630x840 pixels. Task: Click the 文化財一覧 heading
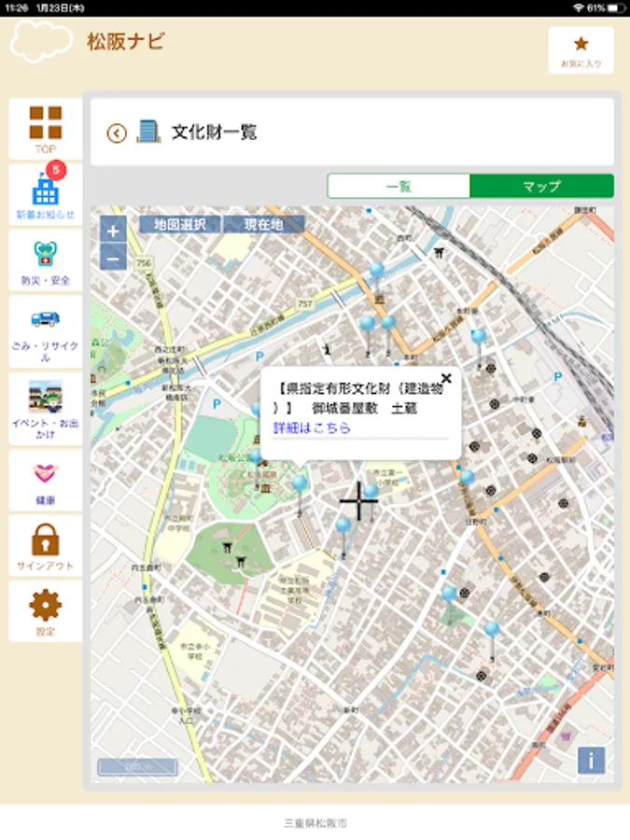coord(215,132)
